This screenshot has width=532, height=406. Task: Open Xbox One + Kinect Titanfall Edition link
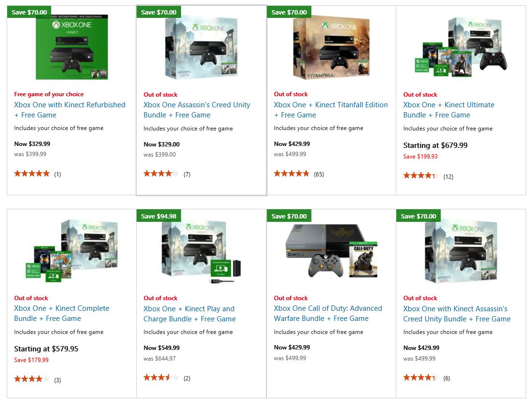pyautogui.click(x=331, y=110)
